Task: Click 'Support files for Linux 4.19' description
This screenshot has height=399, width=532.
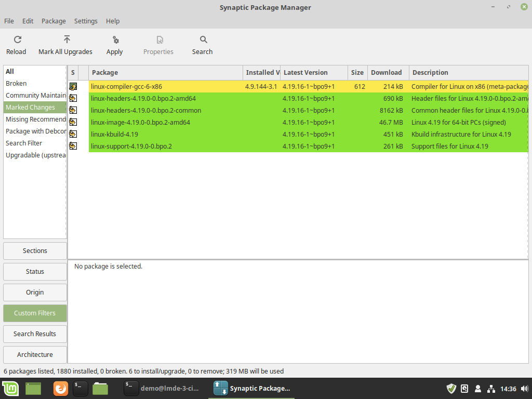Action: (449, 146)
